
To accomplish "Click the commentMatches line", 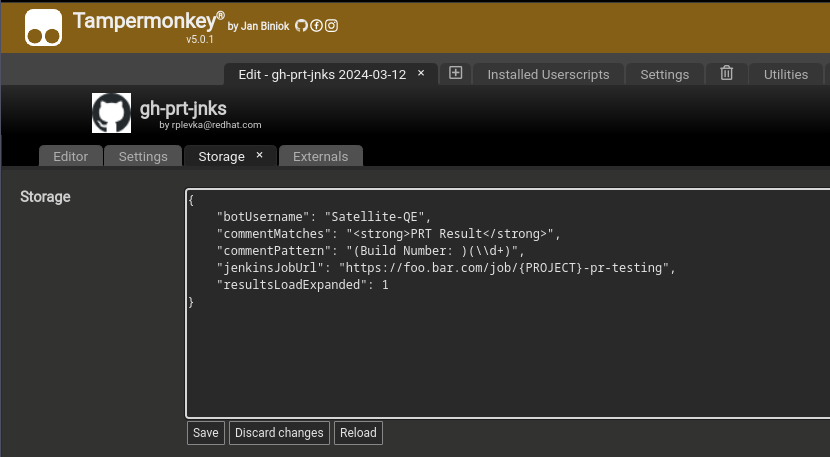I will pyautogui.click(x=388, y=234).
